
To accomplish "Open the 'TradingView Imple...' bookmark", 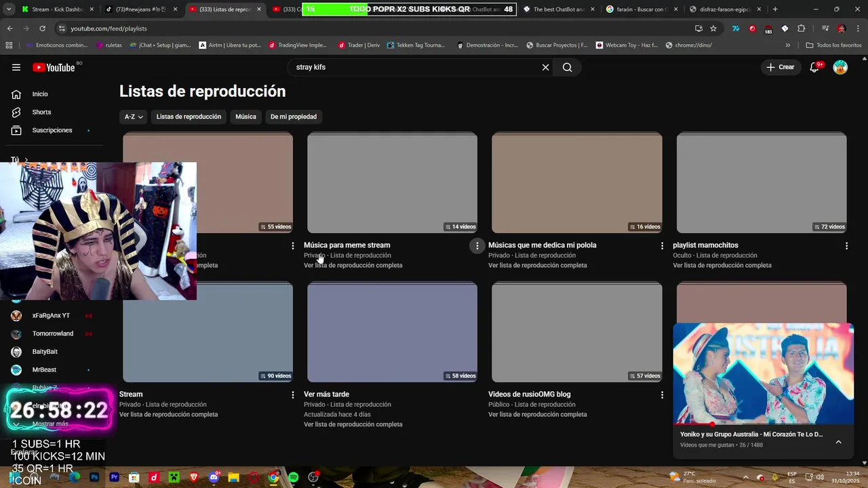I will (x=298, y=45).
